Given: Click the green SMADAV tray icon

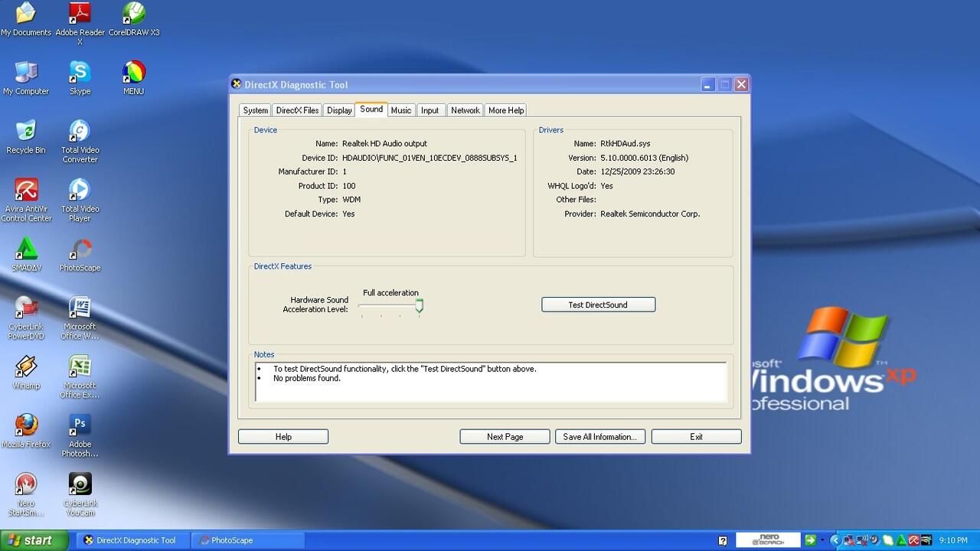Looking at the screenshot, I should [x=901, y=540].
